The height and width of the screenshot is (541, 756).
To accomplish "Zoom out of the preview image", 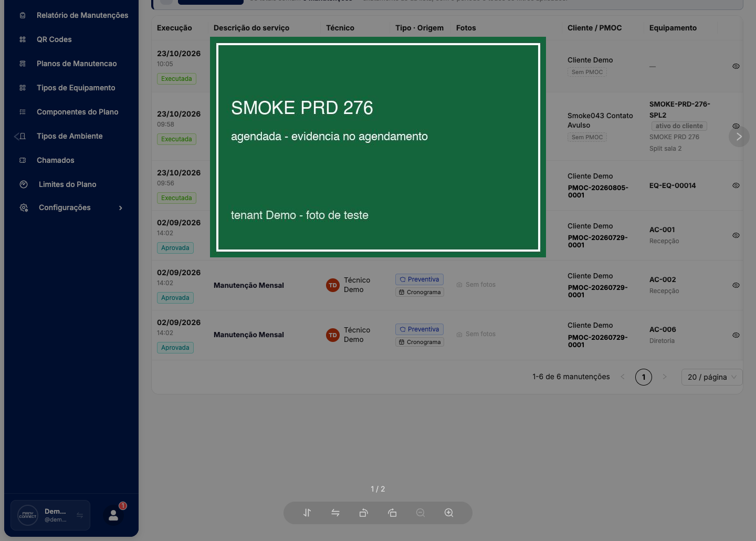I will pyautogui.click(x=421, y=513).
